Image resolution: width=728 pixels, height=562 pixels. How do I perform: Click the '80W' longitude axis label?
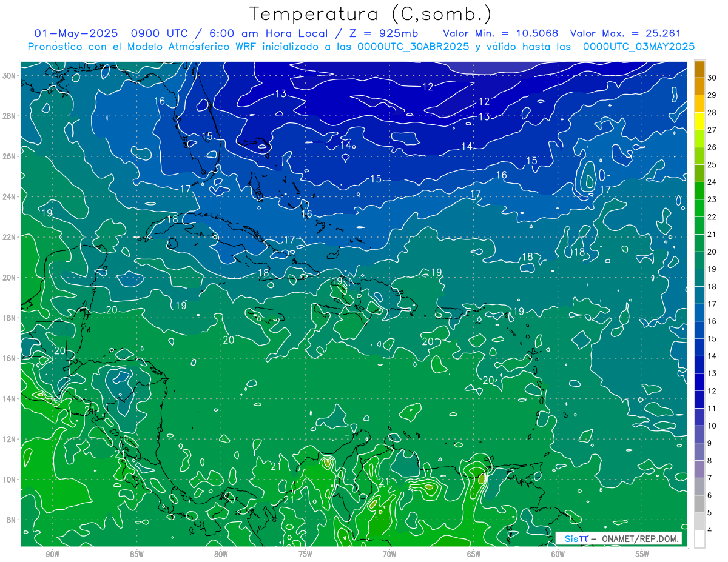(221, 554)
